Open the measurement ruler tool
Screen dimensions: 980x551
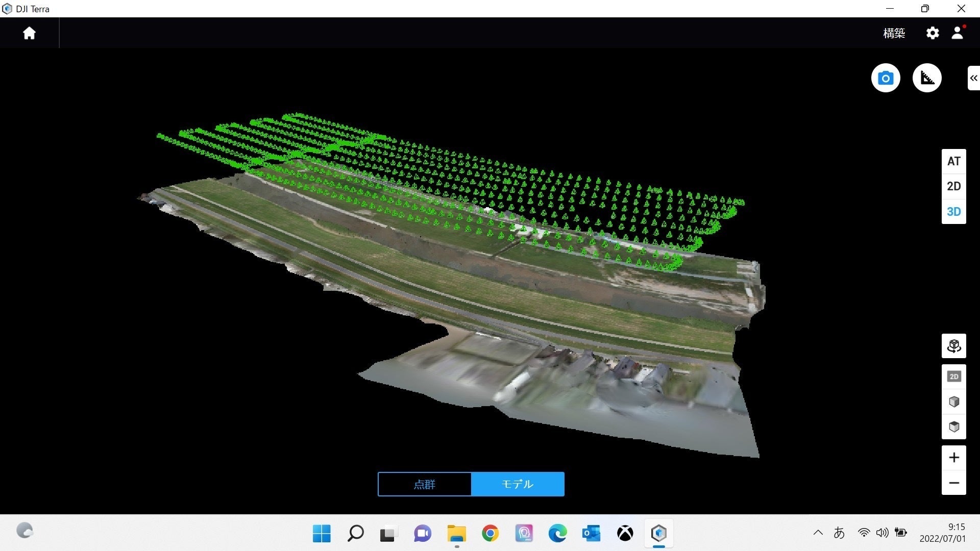point(927,78)
